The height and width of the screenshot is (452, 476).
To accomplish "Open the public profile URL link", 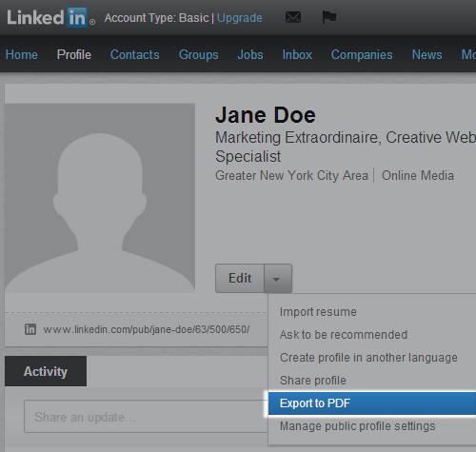I will (147, 329).
